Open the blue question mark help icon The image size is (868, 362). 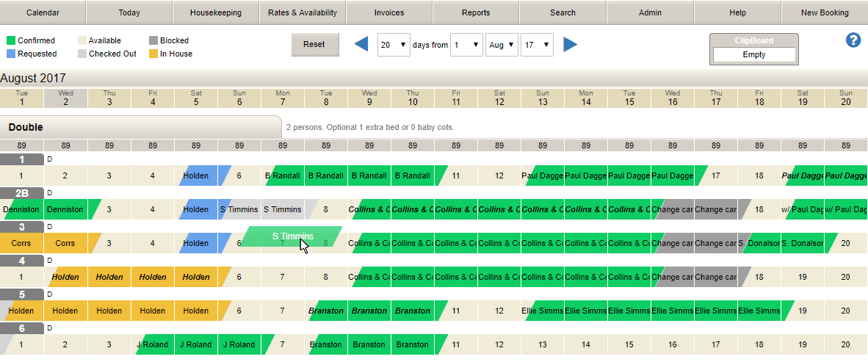(853, 40)
